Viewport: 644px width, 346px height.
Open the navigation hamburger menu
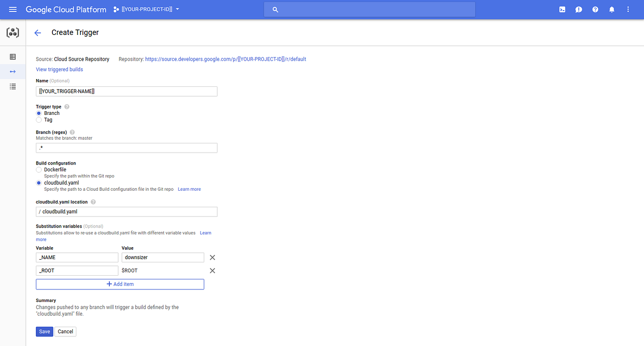click(x=12, y=9)
